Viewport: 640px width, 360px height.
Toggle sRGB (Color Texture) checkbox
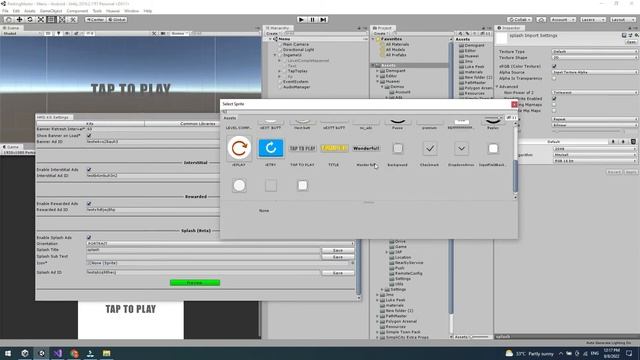[x=554, y=66]
